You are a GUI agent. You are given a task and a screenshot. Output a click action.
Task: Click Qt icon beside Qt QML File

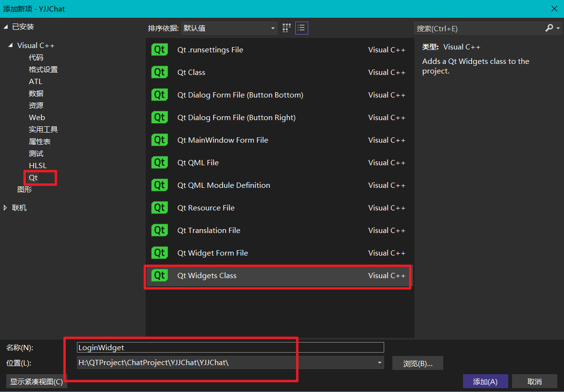coord(159,162)
